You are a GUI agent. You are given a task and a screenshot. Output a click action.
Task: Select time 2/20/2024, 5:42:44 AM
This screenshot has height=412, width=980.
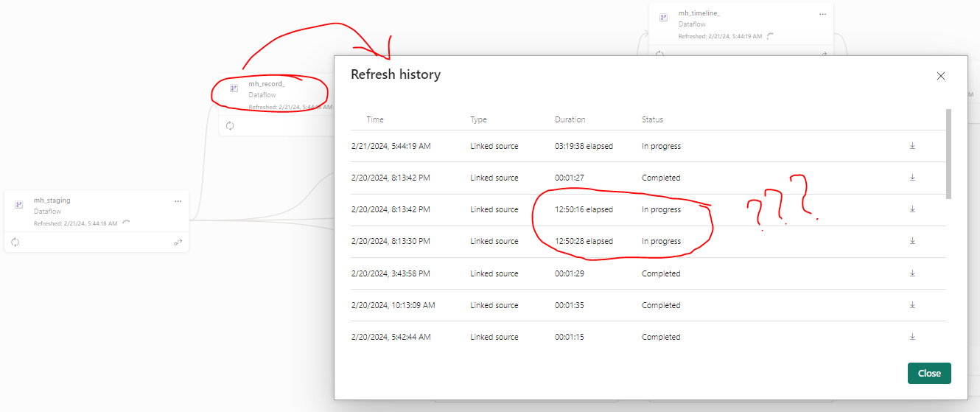(x=391, y=337)
